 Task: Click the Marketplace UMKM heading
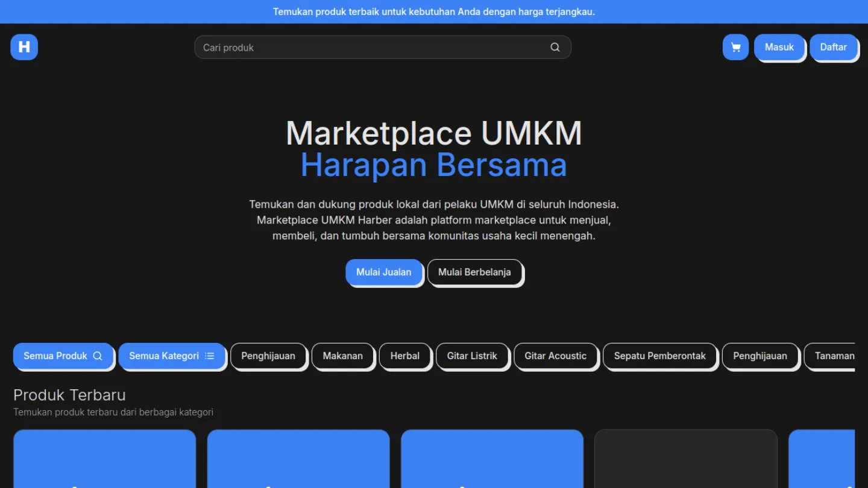tap(434, 133)
